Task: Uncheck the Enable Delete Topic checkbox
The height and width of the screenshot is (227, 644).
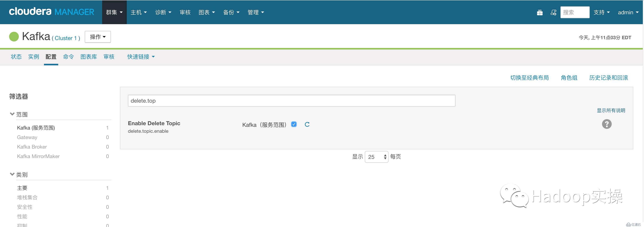Action: point(294,124)
